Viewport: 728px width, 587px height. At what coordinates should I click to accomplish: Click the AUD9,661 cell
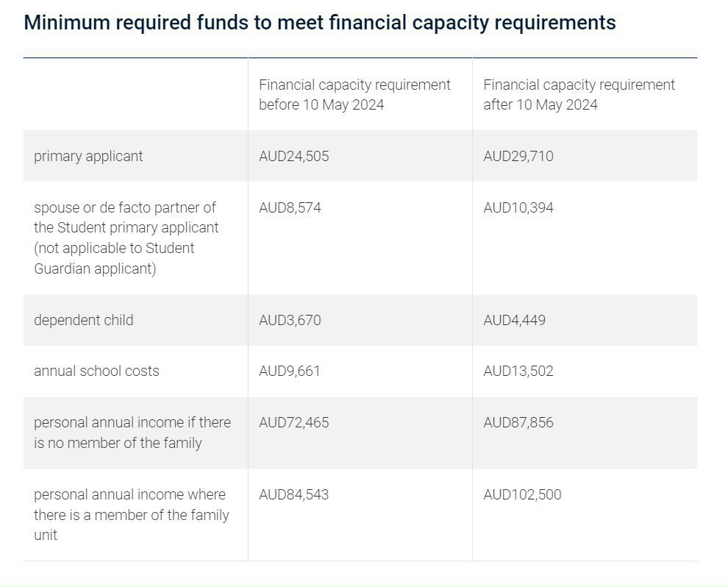(290, 371)
